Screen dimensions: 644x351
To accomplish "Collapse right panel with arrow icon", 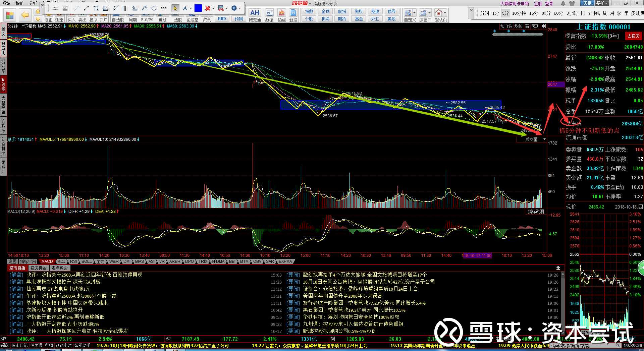I will (544, 26).
